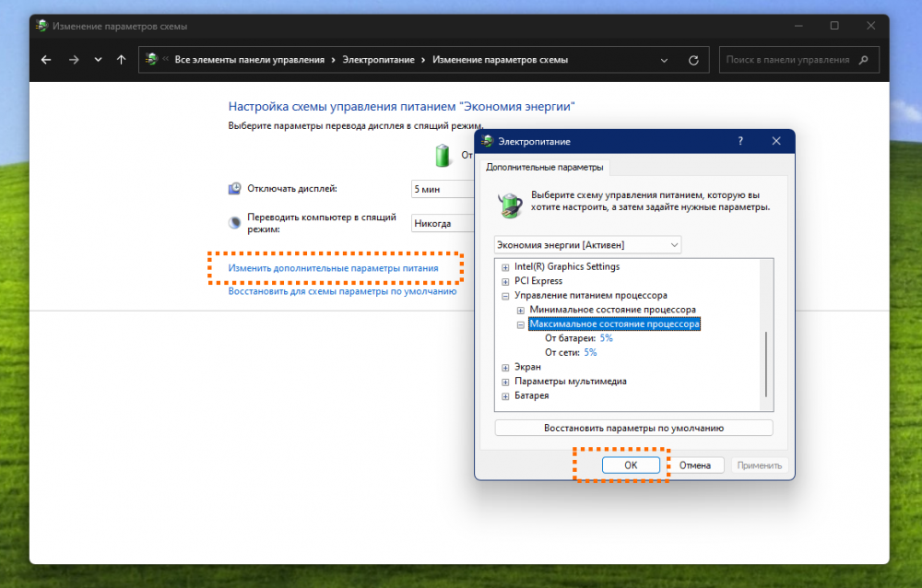The width and height of the screenshot is (922, 588).
Task: Click "Восстановить параметры по умолчанию" button
Action: [634, 428]
